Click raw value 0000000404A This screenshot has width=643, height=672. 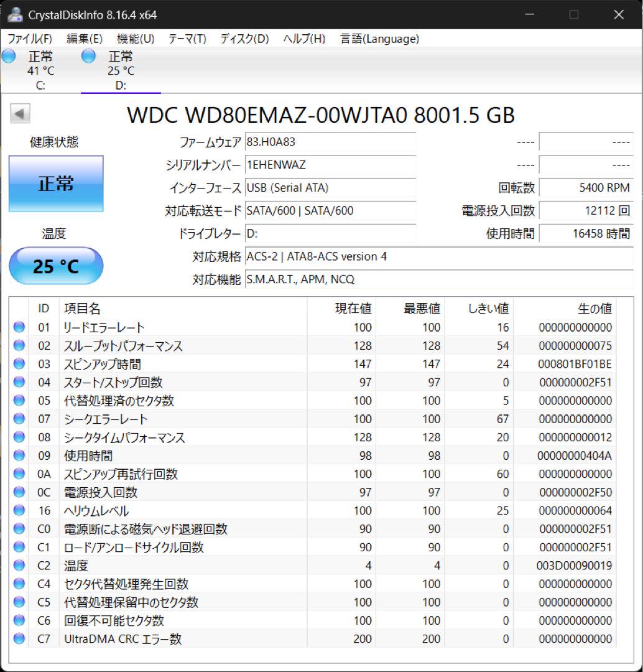pos(575,455)
